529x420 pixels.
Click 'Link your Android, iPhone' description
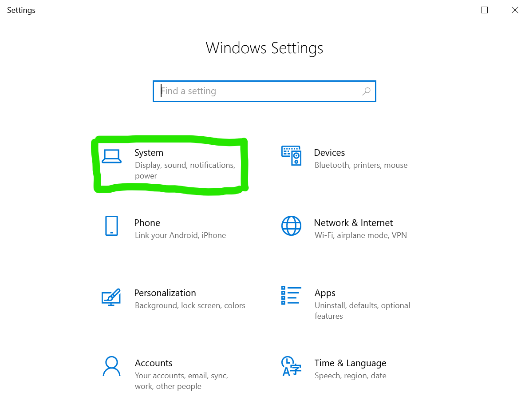[x=181, y=235]
